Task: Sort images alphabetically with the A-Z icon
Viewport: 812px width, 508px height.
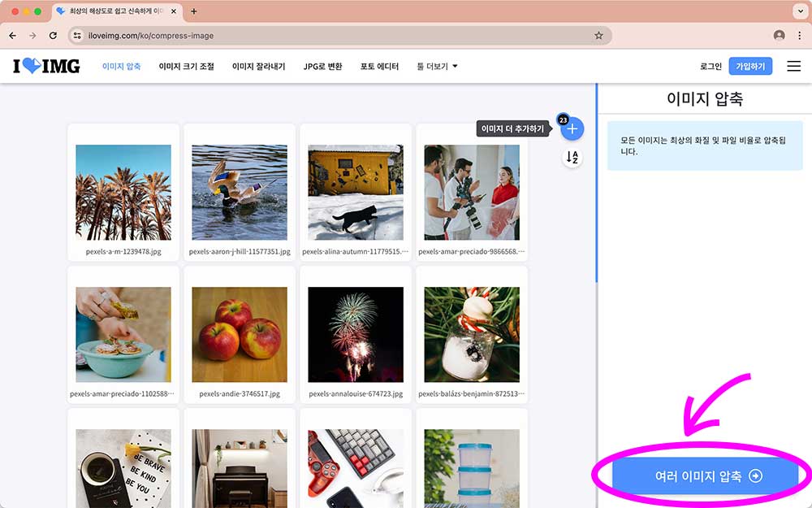Action: coord(572,157)
